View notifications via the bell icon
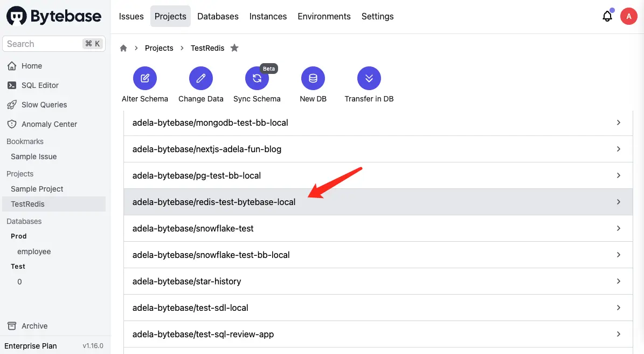 [x=607, y=16]
